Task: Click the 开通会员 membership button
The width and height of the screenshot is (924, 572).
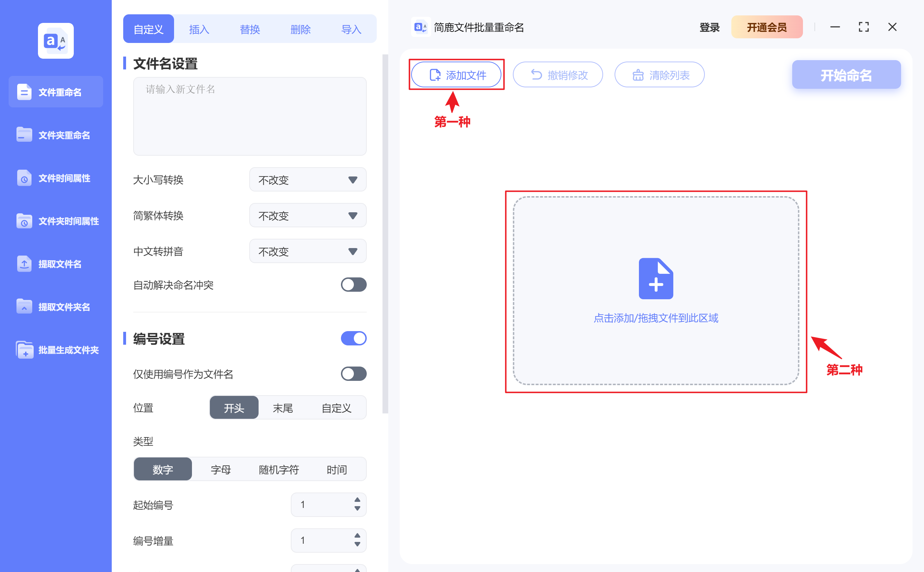Action: [x=767, y=27]
